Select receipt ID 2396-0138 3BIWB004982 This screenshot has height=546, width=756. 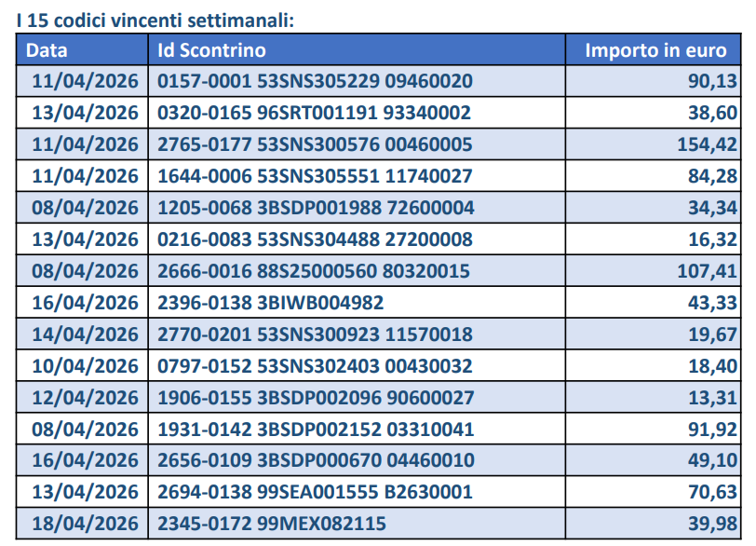271,303
